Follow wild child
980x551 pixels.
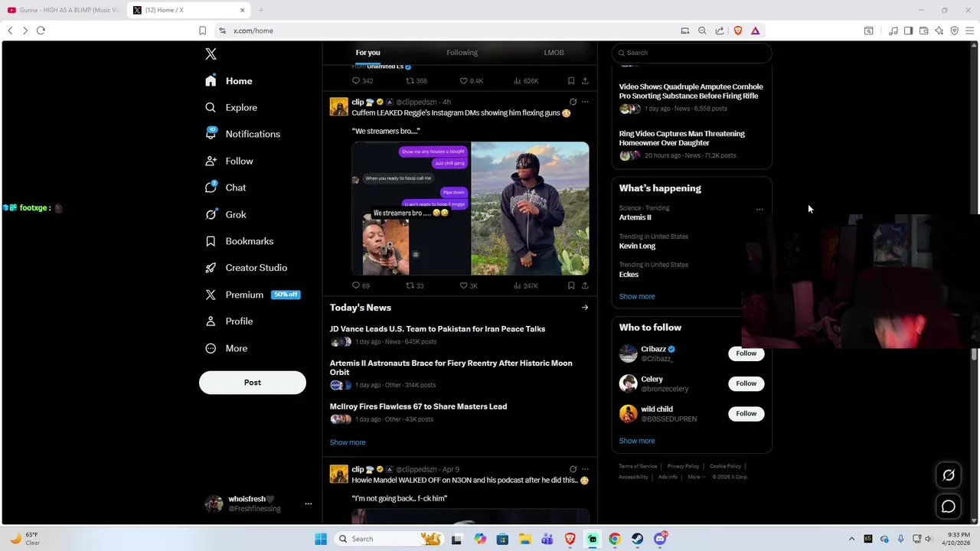click(746, 413)
